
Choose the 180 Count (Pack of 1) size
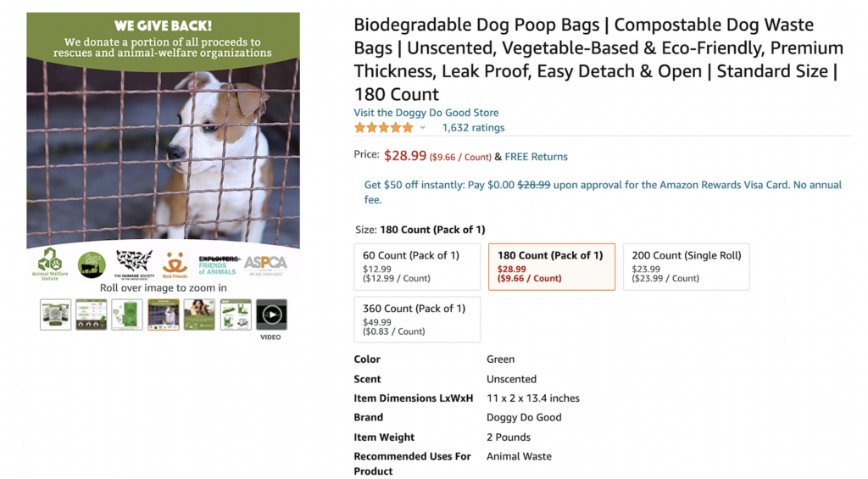[551, 267]
